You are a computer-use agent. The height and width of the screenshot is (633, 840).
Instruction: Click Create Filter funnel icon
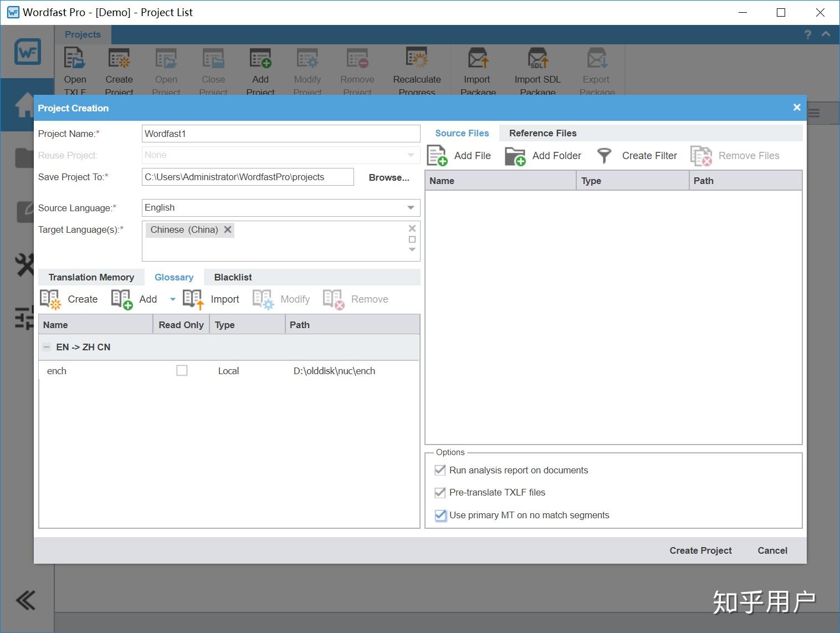click(x=604, y=156)
